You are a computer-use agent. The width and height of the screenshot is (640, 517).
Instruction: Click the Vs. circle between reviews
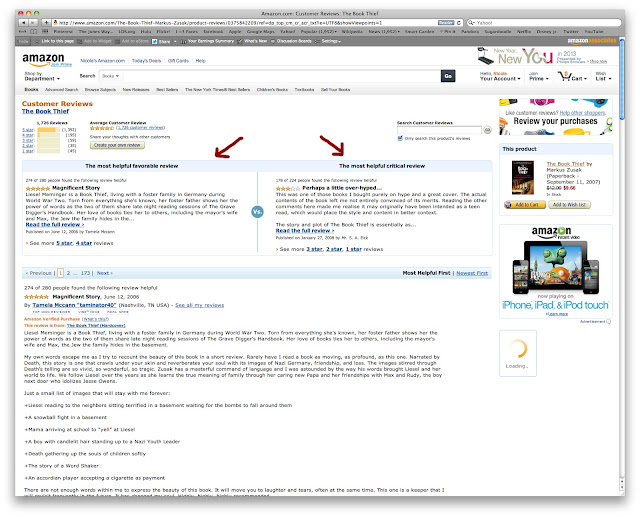[x=257, y=212]
